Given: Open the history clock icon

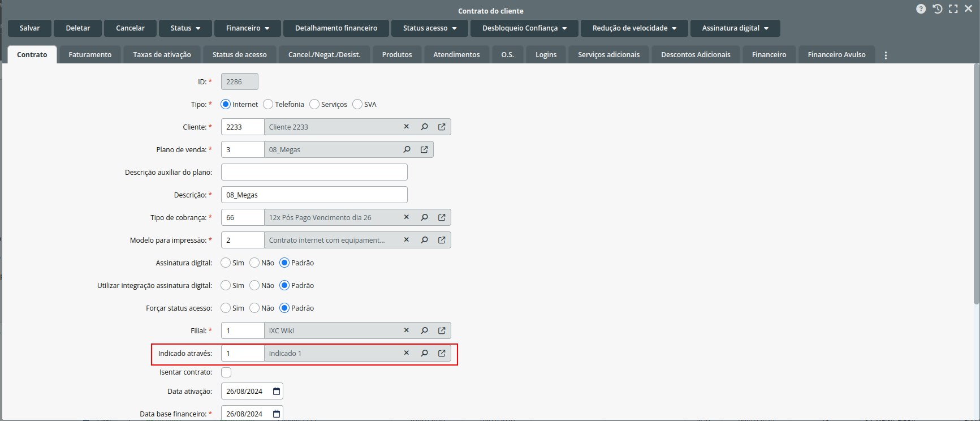Looking at the screenshot, I should [x=938, y=9].
